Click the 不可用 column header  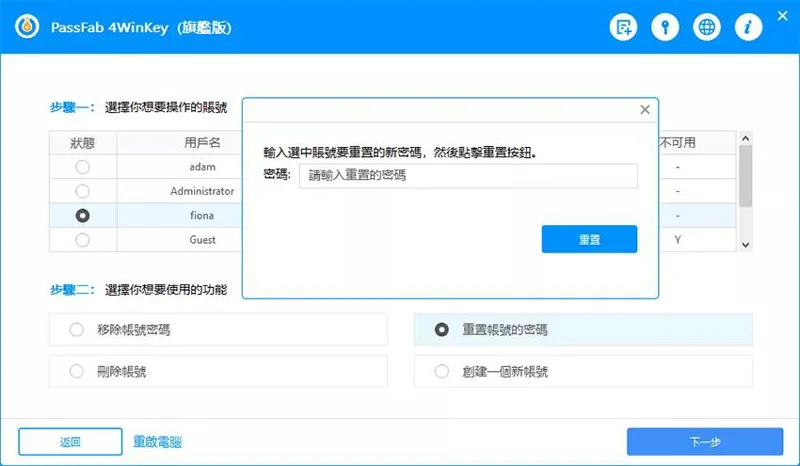[678, 142]
